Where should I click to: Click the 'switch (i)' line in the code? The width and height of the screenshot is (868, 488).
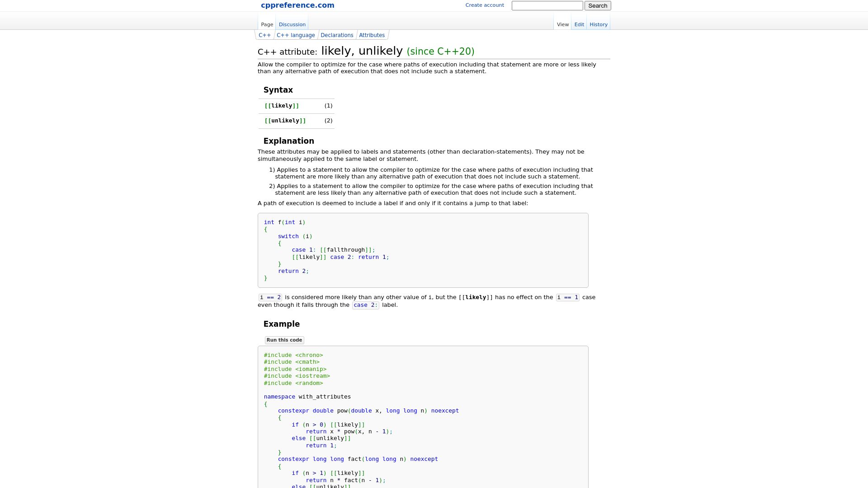[x=295, y=236]
